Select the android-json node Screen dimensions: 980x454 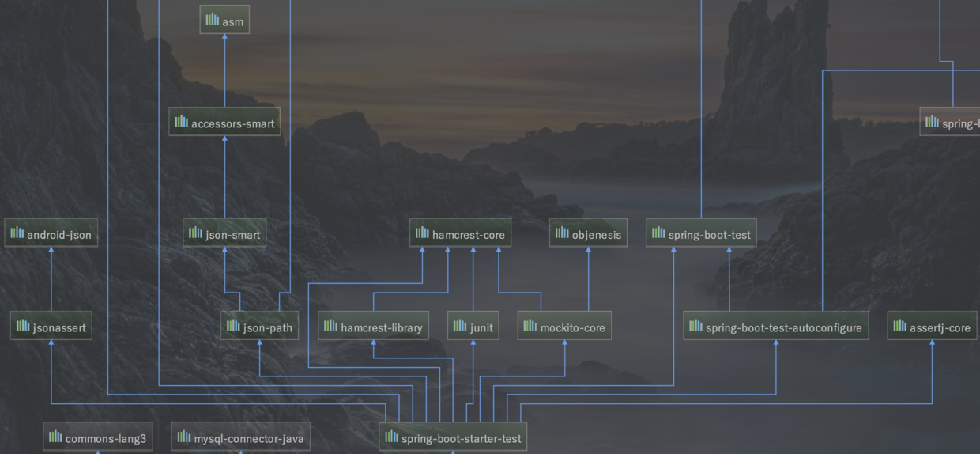pyautogui.click(x=51, y=233)
